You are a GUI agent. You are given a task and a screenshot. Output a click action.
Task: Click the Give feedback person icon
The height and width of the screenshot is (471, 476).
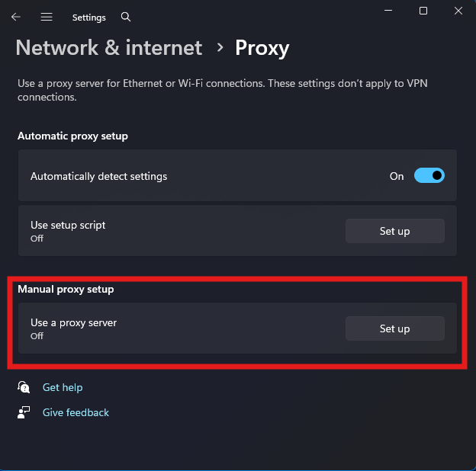pos(24,412)
